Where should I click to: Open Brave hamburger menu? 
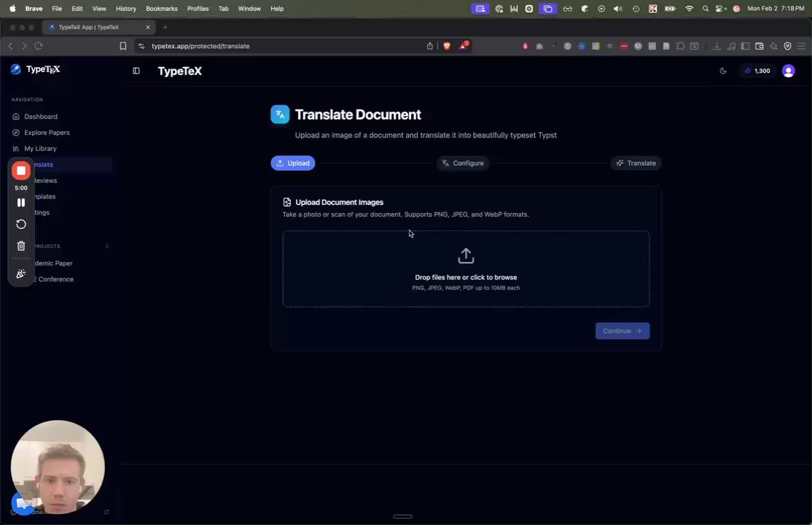[802, 46]
